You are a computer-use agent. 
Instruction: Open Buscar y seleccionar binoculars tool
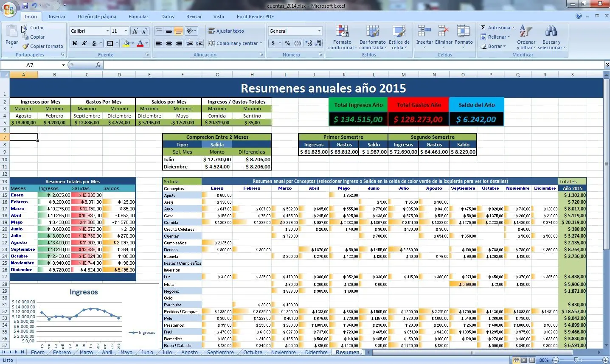[x=551, y=37]
